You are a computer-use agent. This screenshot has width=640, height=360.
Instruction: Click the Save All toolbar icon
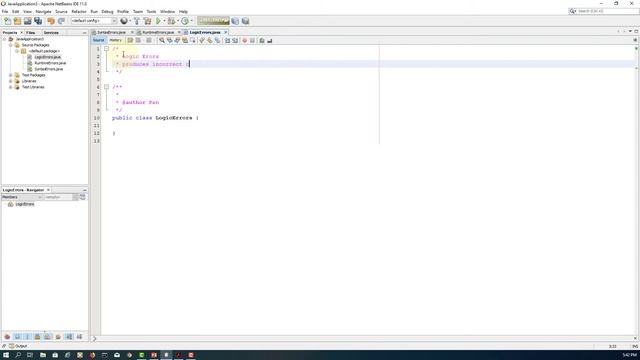pos(38,21)
